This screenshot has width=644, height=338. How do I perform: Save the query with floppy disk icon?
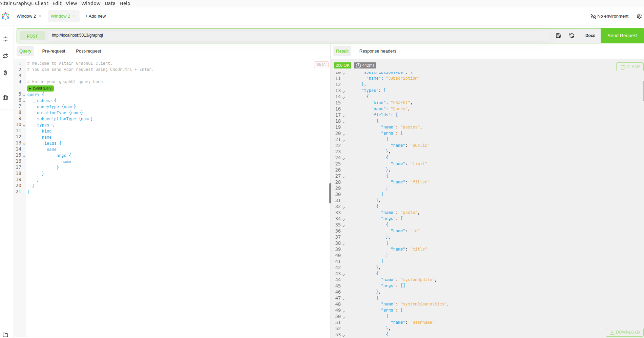pyautogui.click(x=558, y=36)
